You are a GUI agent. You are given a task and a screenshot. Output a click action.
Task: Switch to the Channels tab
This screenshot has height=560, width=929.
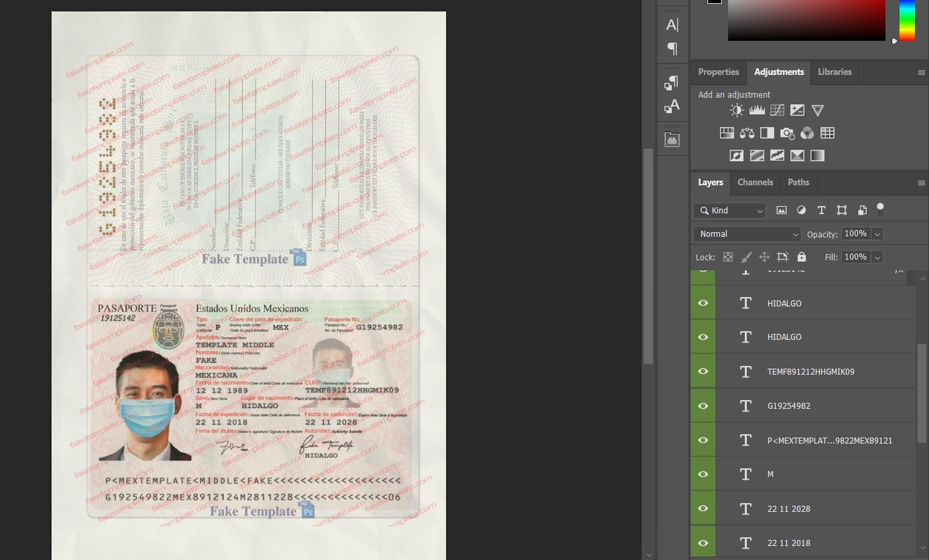click(x=755, y=182)
